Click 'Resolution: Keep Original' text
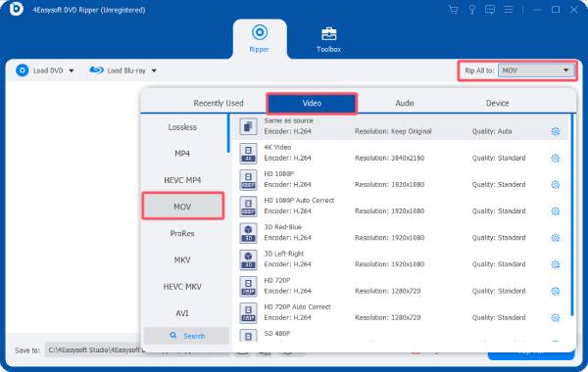The image size is (588, 372). (x=393, y=131)
